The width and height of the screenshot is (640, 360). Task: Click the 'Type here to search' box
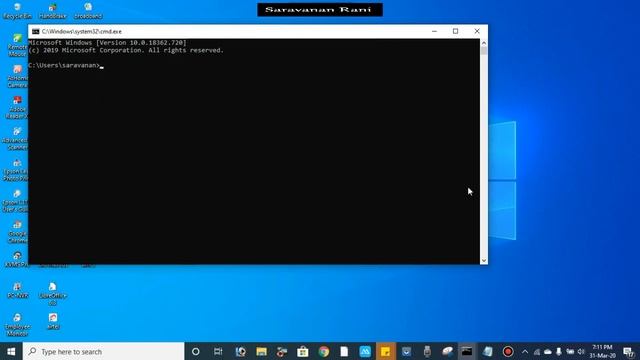pyautogui.click(x=104, y=351)
